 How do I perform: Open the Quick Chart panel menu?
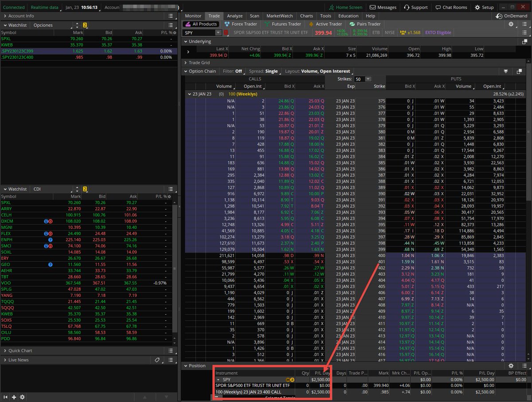(171, 351)
